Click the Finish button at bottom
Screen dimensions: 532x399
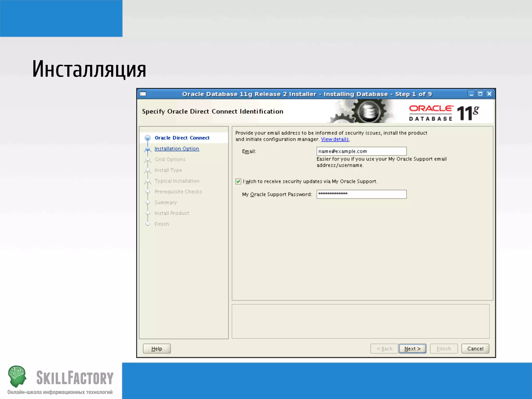coord(444,349)
